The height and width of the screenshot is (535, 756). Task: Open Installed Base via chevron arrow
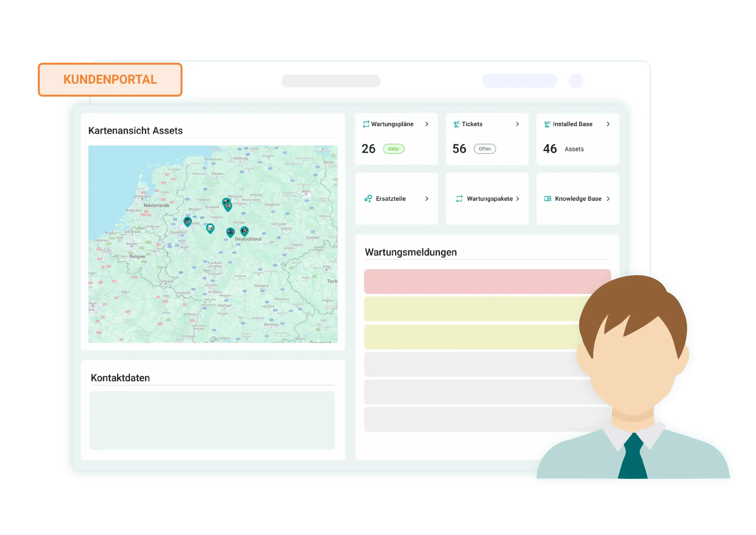(x=608, y=124)
